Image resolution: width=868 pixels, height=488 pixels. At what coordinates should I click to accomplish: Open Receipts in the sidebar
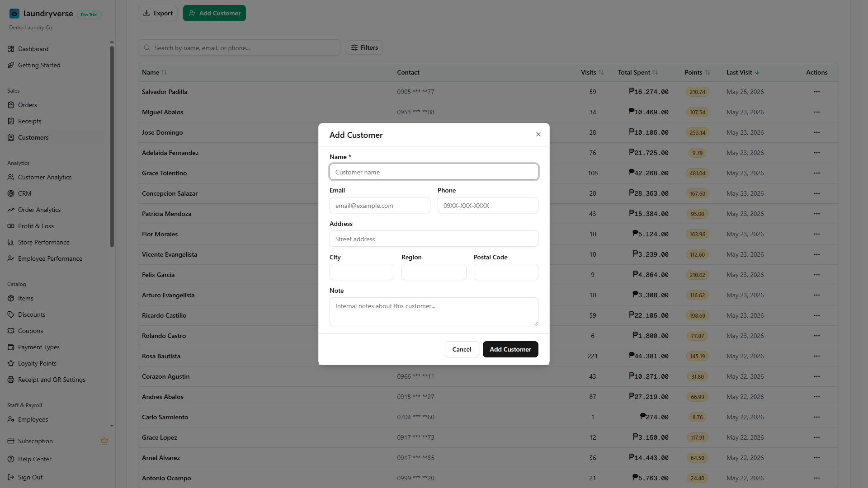click(29, 121)
